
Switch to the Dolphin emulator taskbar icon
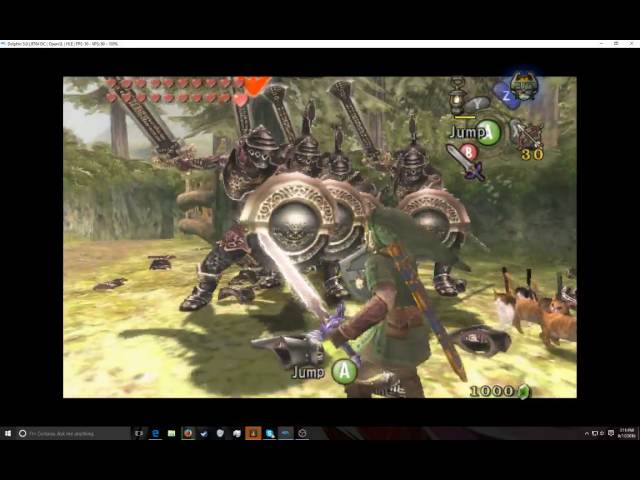tap(286, 433)
